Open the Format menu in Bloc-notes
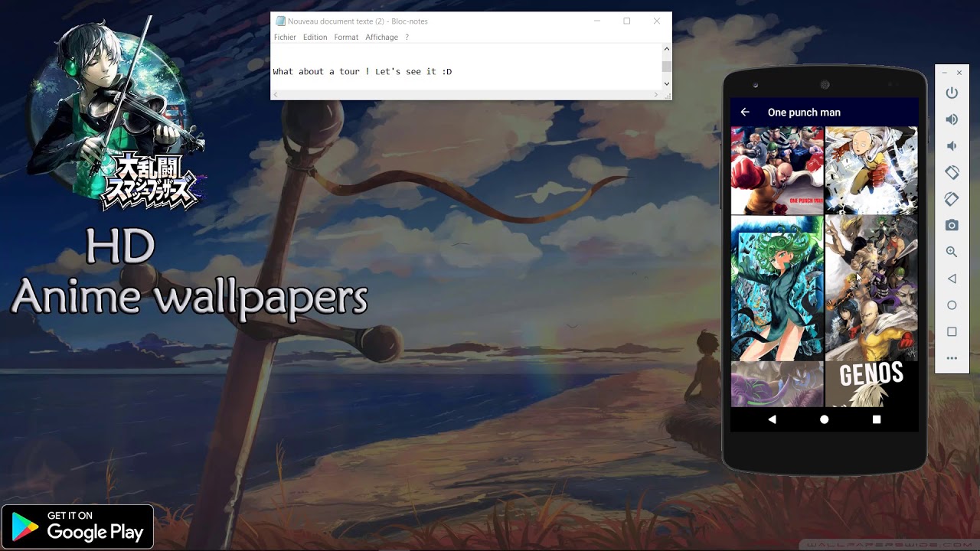 pyautogui.click(x=346, y=37)
